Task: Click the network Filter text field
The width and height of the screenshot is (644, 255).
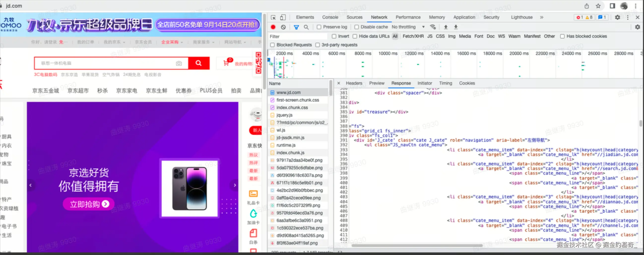Action: (298, 36)
